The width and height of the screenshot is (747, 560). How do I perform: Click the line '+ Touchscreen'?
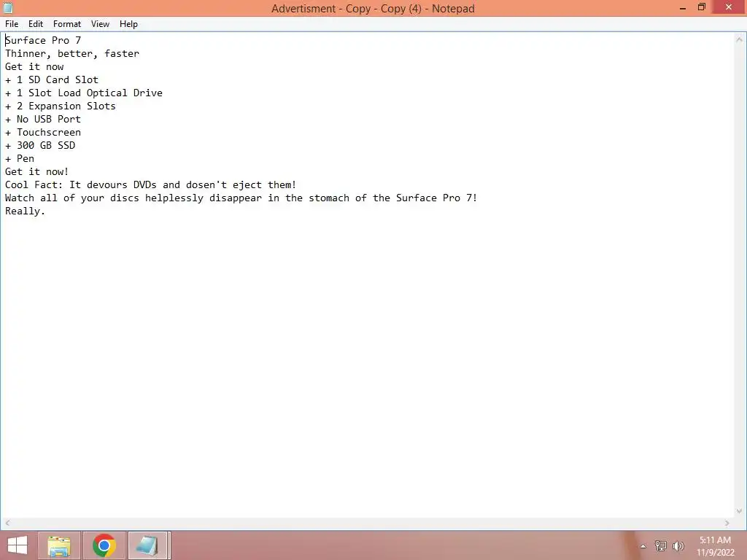coord(43,132)
